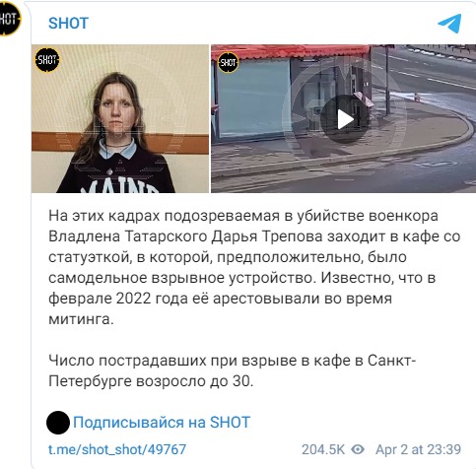Open the SHOT channel name link
This screenshot has height=469, width=476.
(68, 23)
